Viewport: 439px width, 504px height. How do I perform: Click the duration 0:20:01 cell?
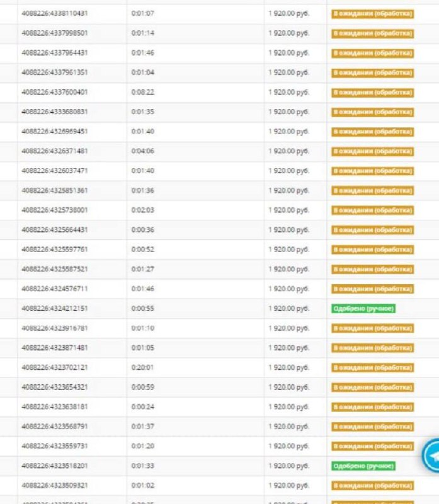coord(143,368)
